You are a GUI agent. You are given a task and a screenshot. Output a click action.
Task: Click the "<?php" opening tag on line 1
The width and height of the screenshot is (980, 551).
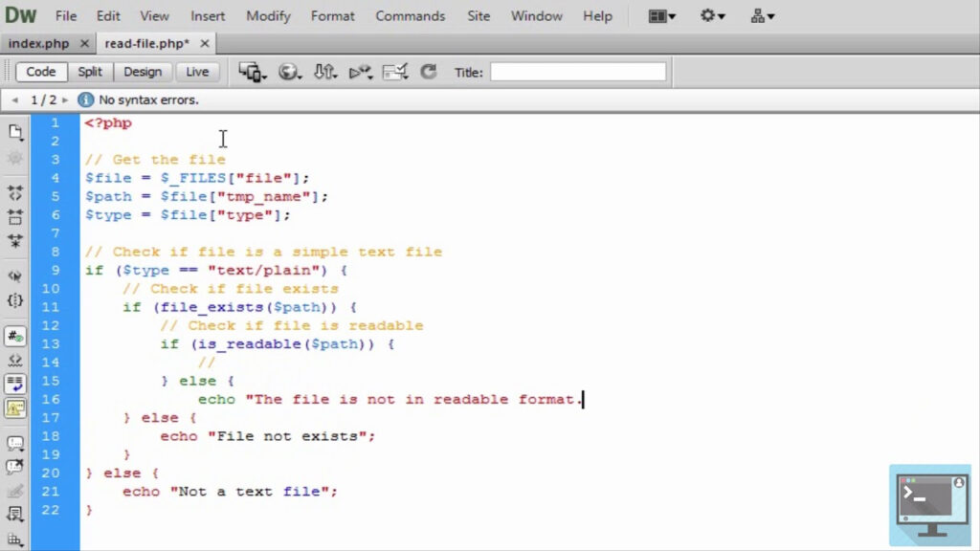[x=108, y=123]
